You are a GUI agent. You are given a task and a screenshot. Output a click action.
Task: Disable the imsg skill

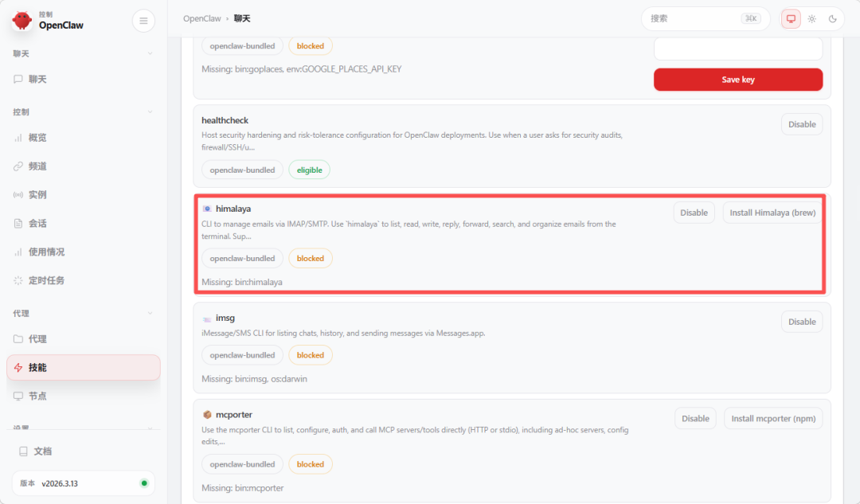pos(802,322)
